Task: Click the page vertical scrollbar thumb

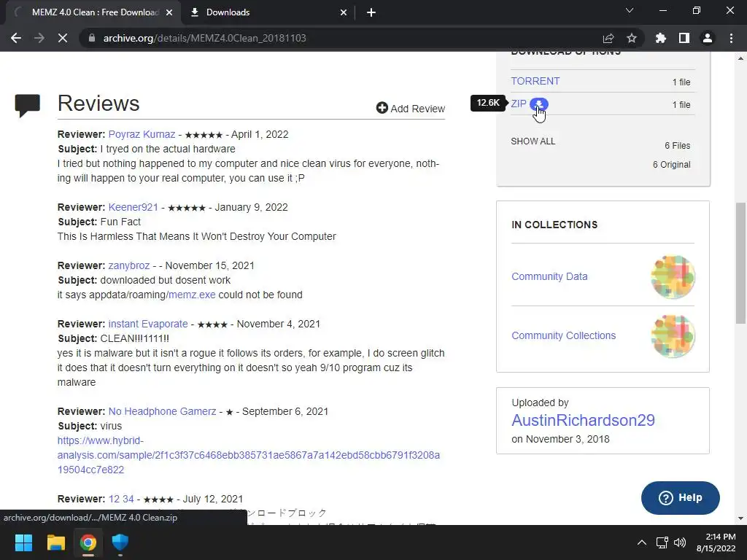Action: 740,263
